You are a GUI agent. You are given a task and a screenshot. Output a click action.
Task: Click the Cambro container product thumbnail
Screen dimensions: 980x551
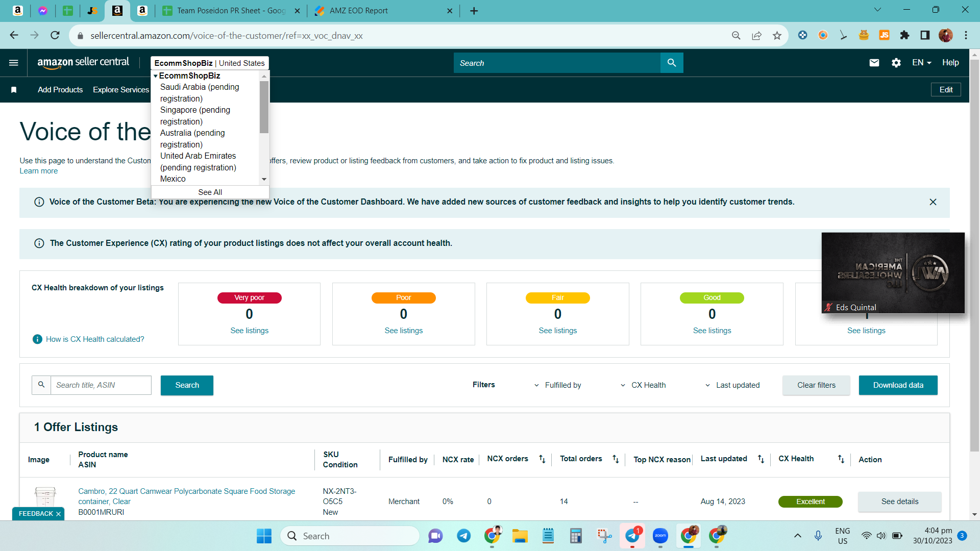(45, 497)
